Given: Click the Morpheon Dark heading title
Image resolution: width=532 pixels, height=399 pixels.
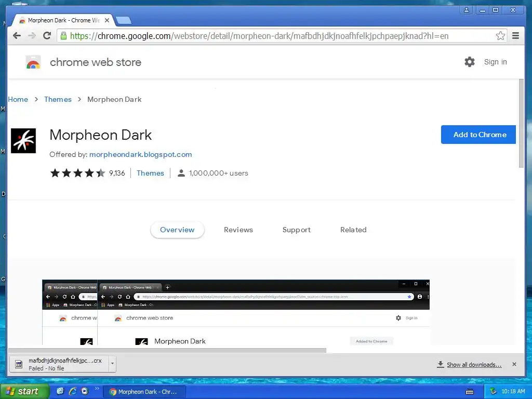Looking at the screenshot, I should [x=100, y=135].
